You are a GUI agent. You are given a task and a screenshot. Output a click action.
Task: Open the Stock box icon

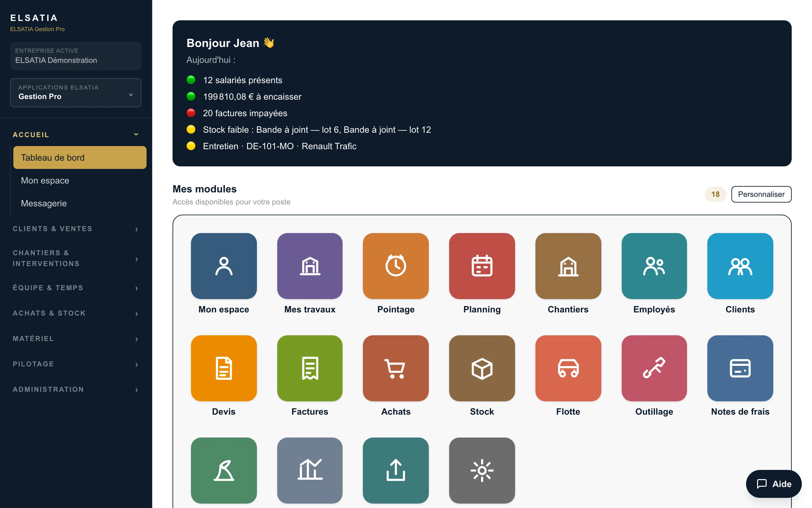(482, 368)
